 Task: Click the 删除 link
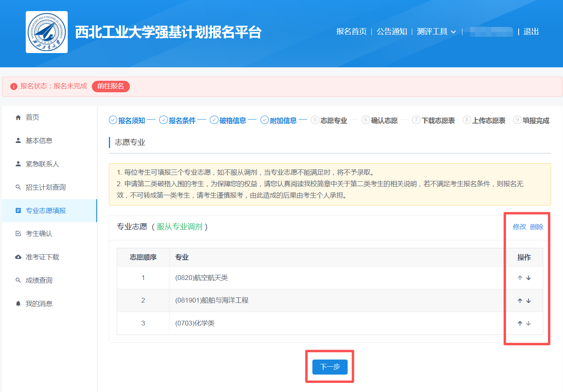(536, 227)
